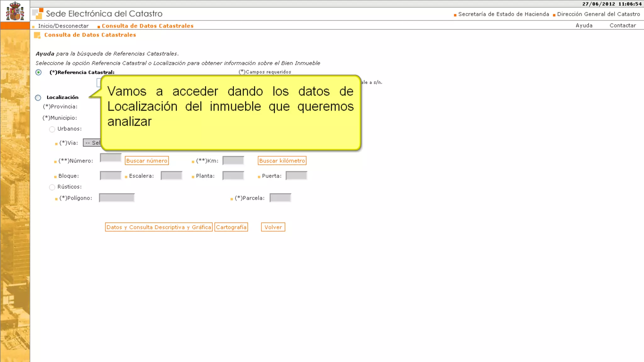Click the Polígono input field
The width and height of the screenshot is (644, 362).
pyautogui.click(x=117, y=198)
